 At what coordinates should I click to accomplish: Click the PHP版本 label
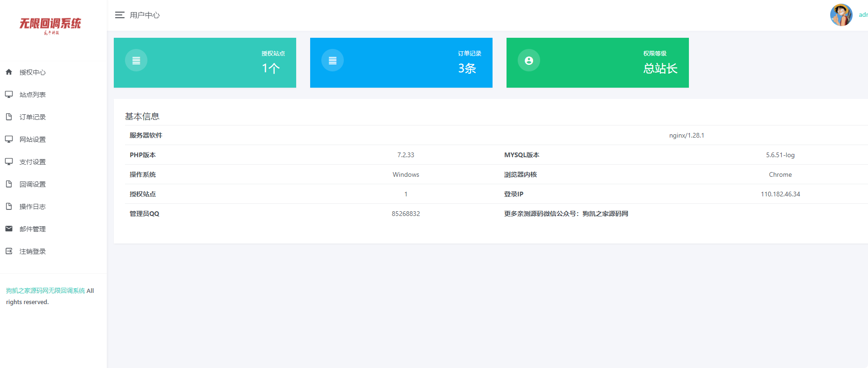point(143,155)
